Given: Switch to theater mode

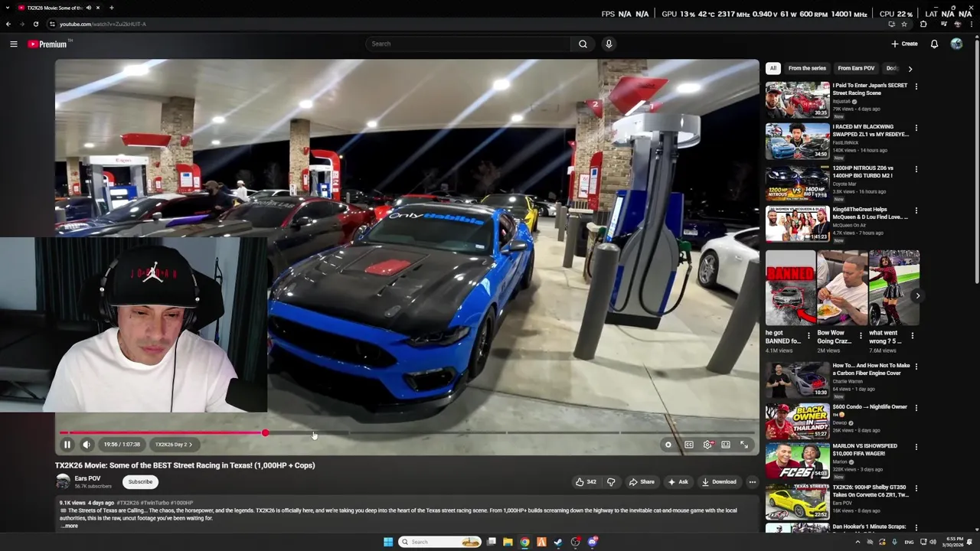Looking at the screenshot, I should pyautogui.click(x=726, y=445).
